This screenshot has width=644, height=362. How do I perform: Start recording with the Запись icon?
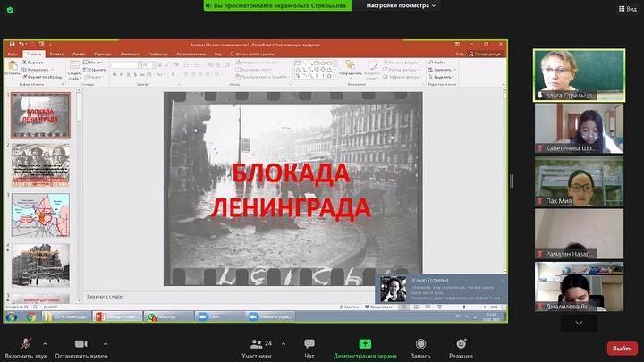(x=419, y=344)
